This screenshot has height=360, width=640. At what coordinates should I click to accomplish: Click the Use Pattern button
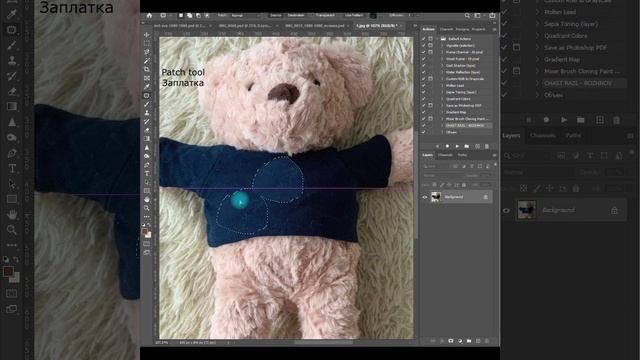point(353,16)
